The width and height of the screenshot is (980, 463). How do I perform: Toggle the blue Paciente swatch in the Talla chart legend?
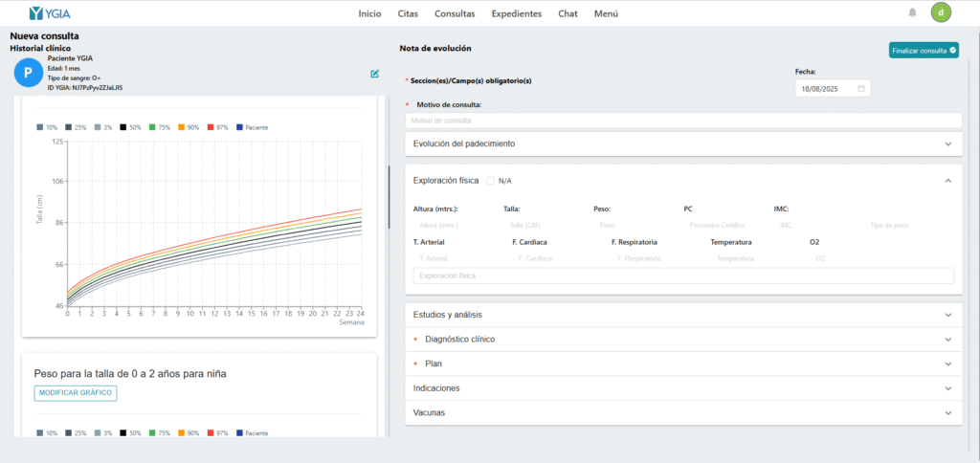(240, 127)
